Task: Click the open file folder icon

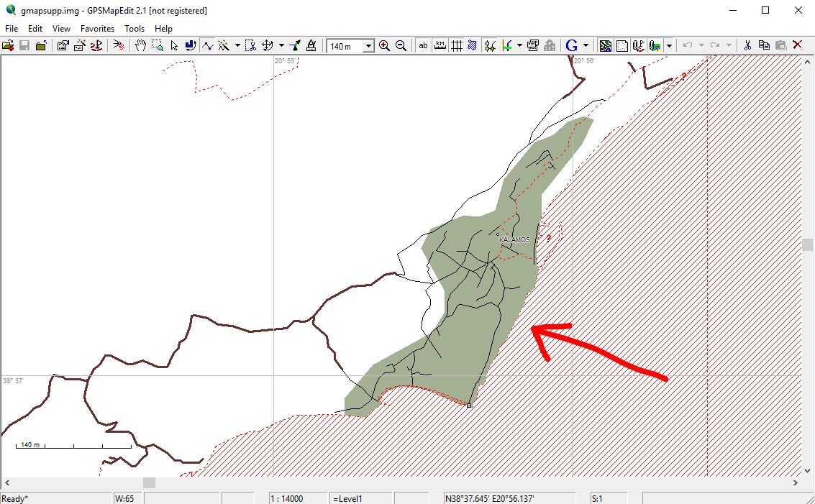Action: tap(8, 45)
